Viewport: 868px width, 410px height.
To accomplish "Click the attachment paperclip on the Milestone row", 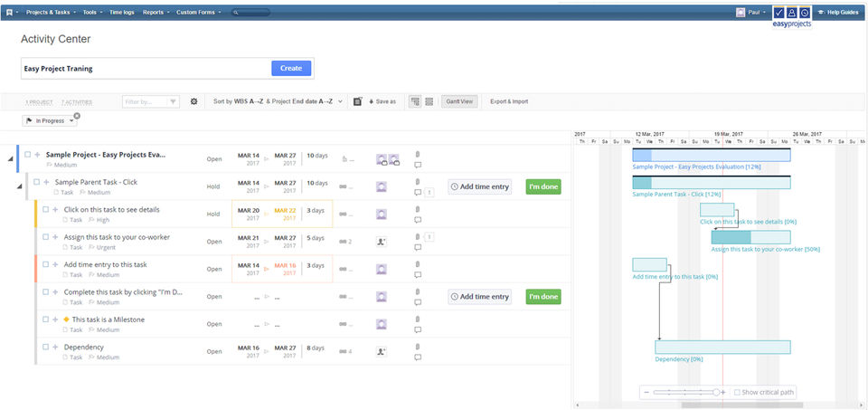I will click(x=418, y=319).
